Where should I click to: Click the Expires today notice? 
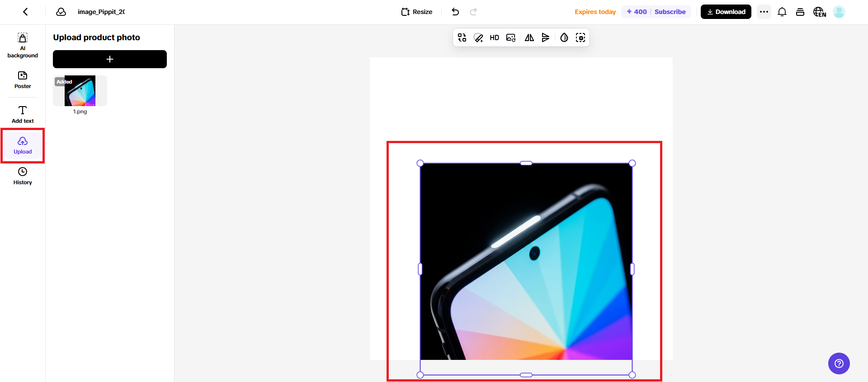(x=595, y=12)
